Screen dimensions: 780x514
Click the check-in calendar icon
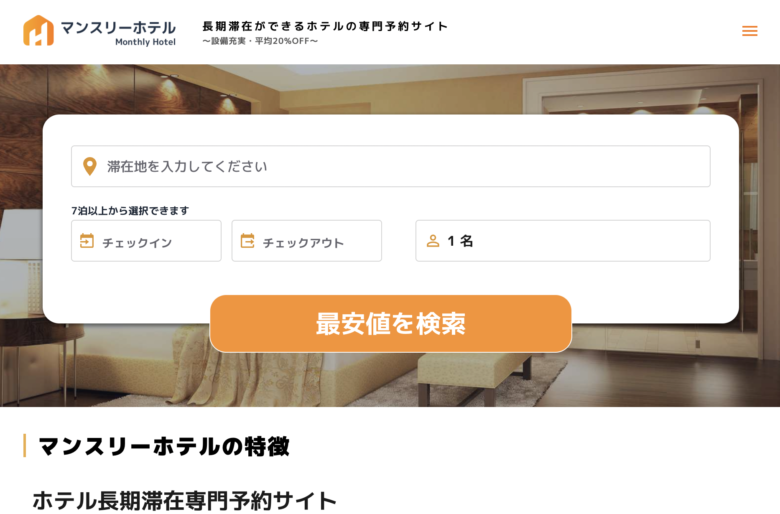pos(87,241)
